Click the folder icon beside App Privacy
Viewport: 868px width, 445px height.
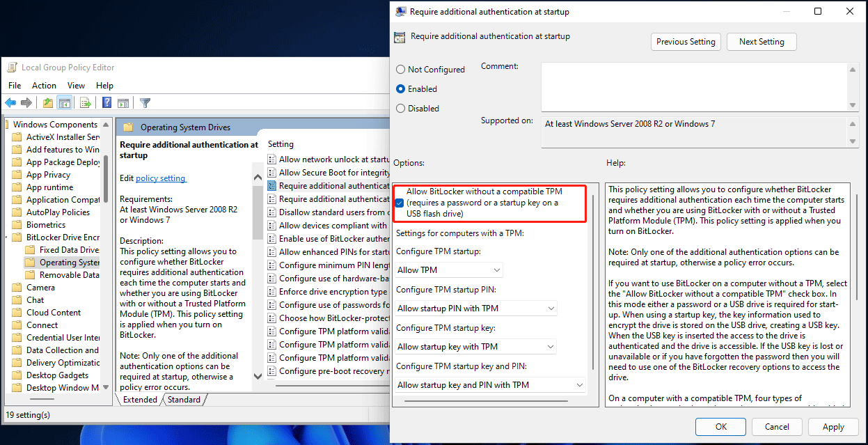pyautogui.click(x=17, y=175)
